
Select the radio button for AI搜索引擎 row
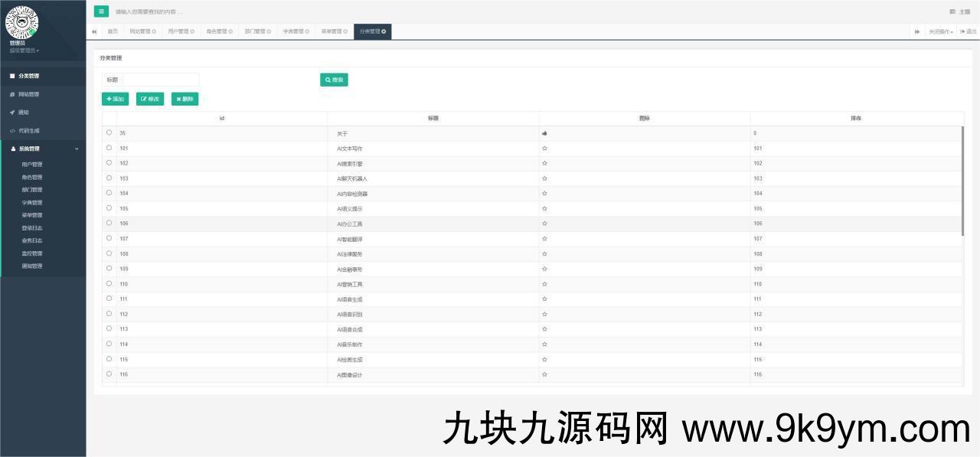(x=108, y=163)
